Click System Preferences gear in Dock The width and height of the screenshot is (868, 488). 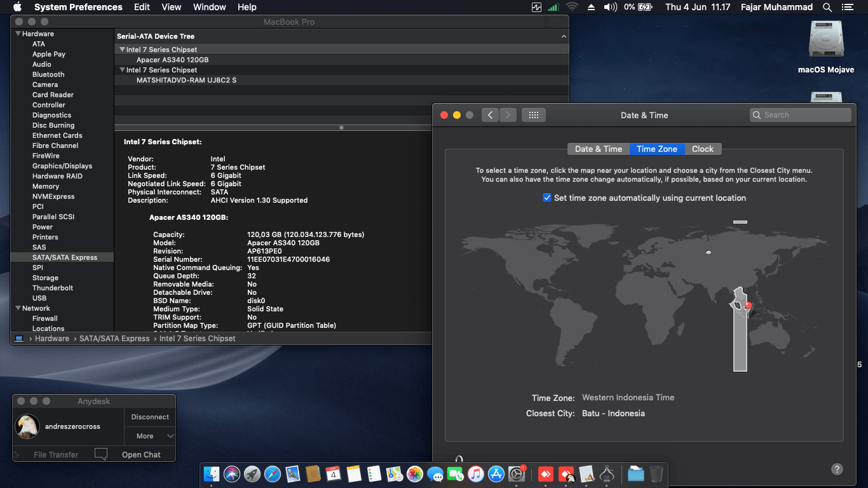pos(517,474)
